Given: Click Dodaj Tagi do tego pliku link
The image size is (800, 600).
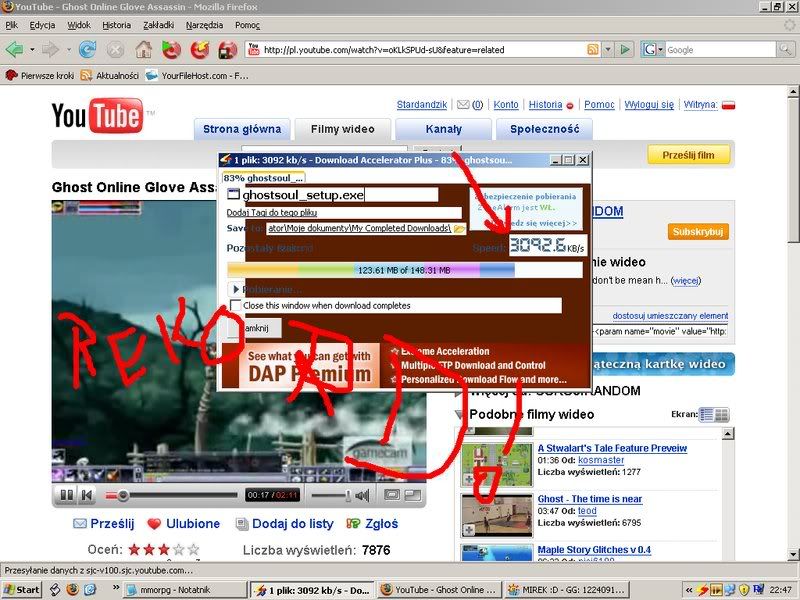Looking at the screenshot, I should (x=271, y=212).
